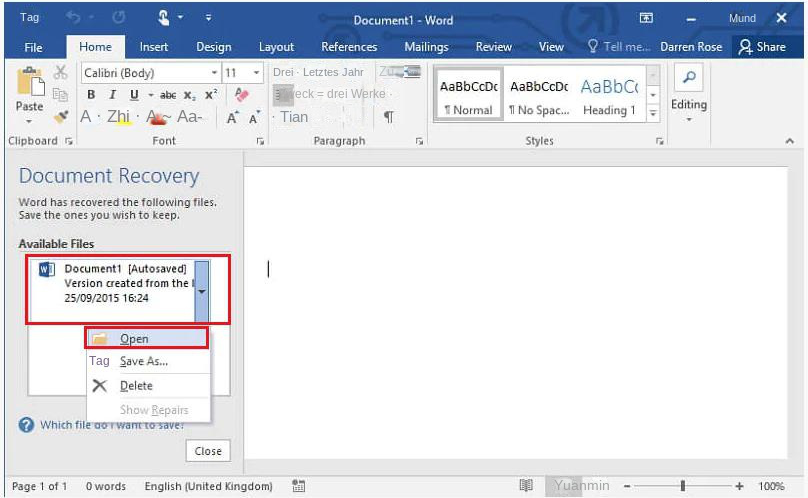Collapse the ribbon with the up chevron
Image resolution: width=808 pixels, height=498 pixels.
789,141
